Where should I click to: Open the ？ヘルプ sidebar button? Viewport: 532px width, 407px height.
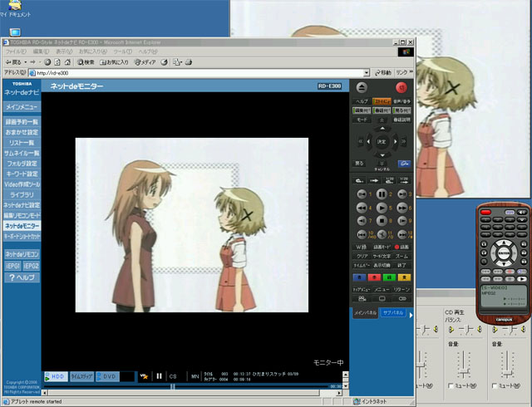pyautogui.click(x=22, y=277)
